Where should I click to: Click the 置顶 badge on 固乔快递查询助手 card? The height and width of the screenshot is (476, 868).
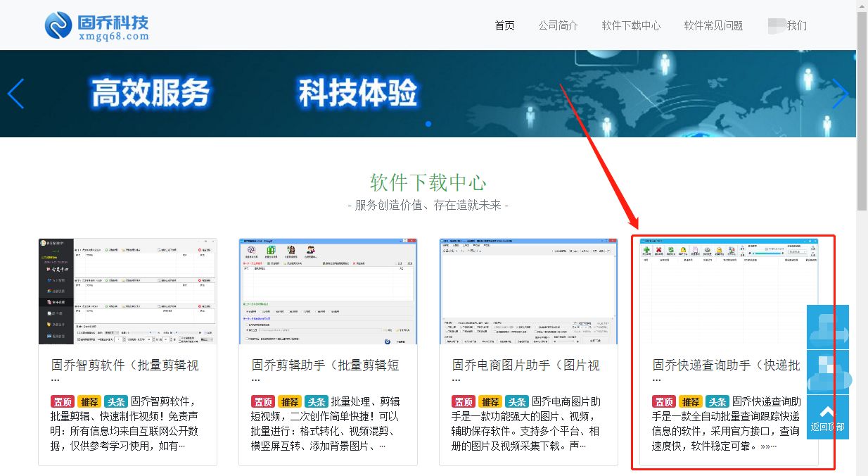(663, 401)
